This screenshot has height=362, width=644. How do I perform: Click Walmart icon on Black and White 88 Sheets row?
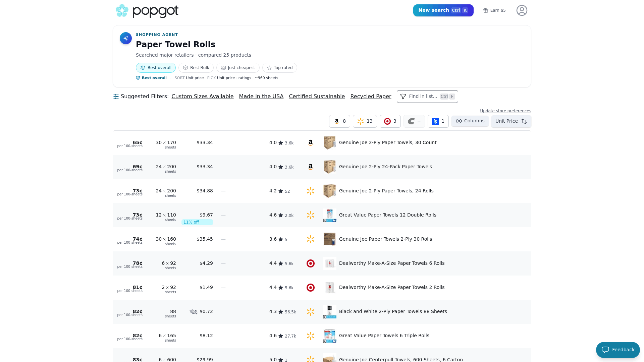click(x=311, y=312)
